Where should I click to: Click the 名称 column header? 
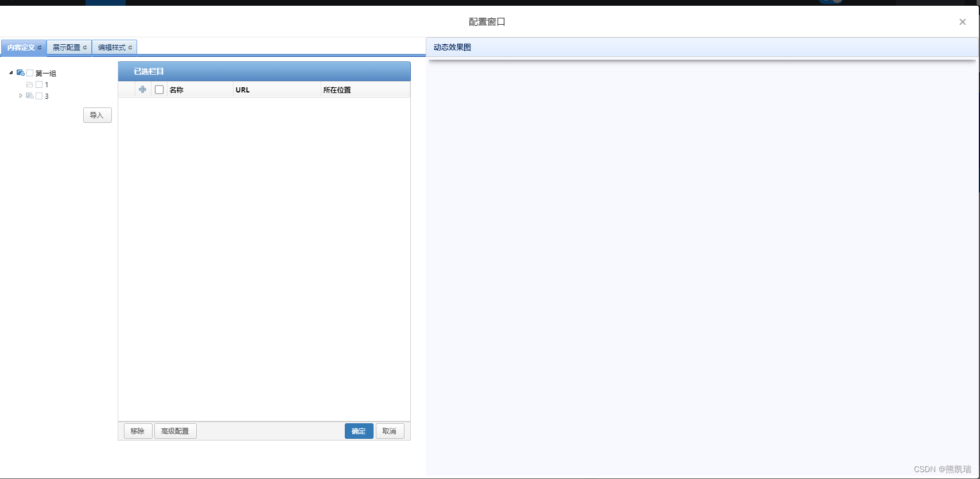coord(200,90)
